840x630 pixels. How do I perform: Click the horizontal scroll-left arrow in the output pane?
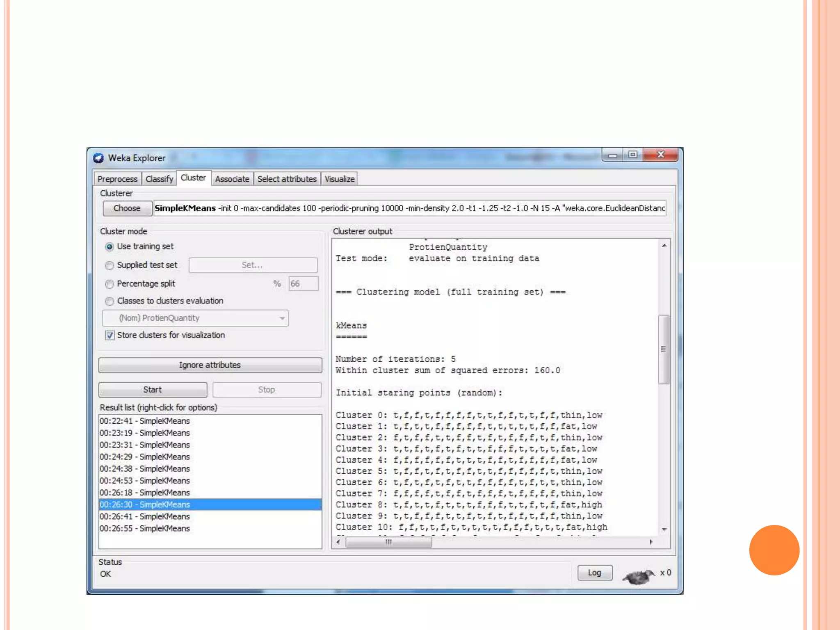pyautogui.click(x=338, y=542)
